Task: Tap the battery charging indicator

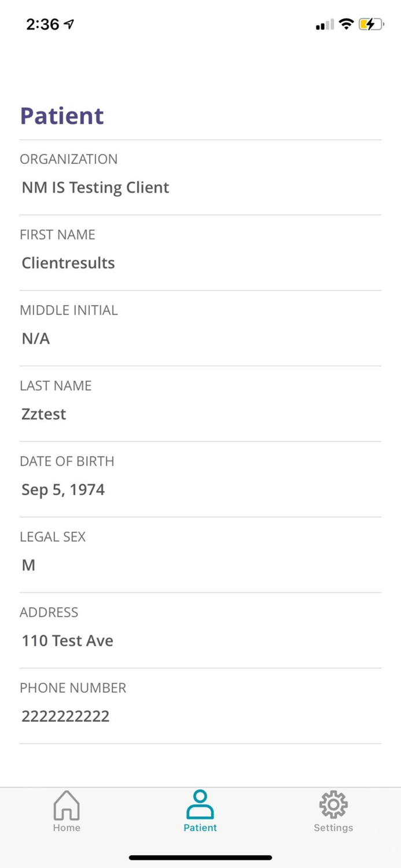Action: coord(371,24)
